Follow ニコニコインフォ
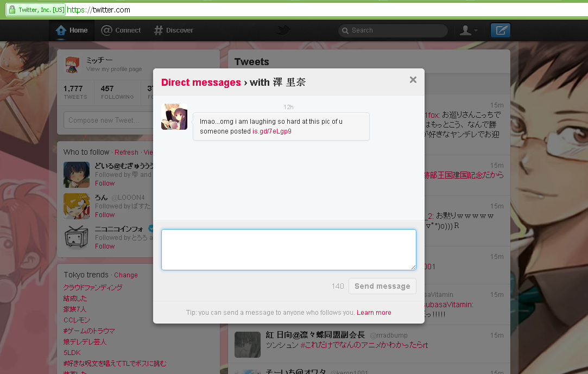 105,246
